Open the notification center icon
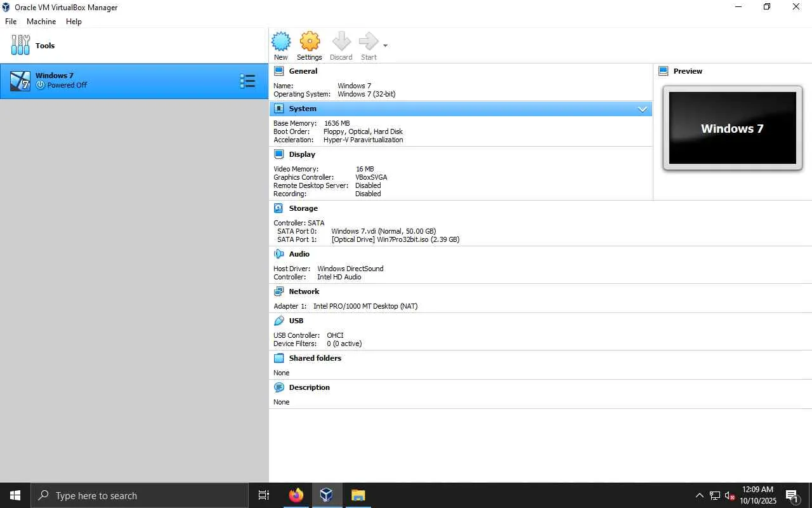The width and height of the screenshot is (812, 508). [x=792, y=495]
